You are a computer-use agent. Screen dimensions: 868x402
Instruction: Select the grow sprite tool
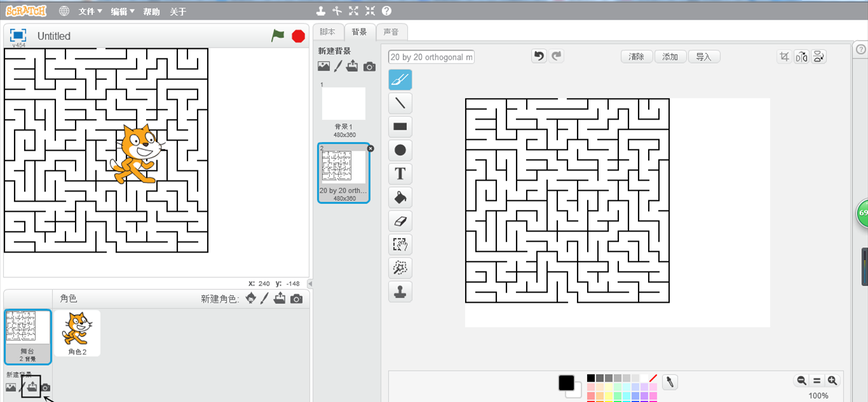pyautogui.click(x=353, y=11)
